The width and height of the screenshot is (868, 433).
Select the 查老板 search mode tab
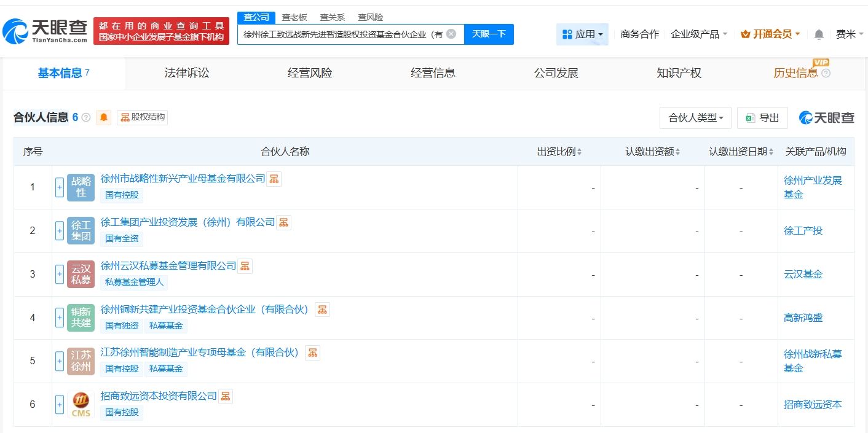pos(294,17)
